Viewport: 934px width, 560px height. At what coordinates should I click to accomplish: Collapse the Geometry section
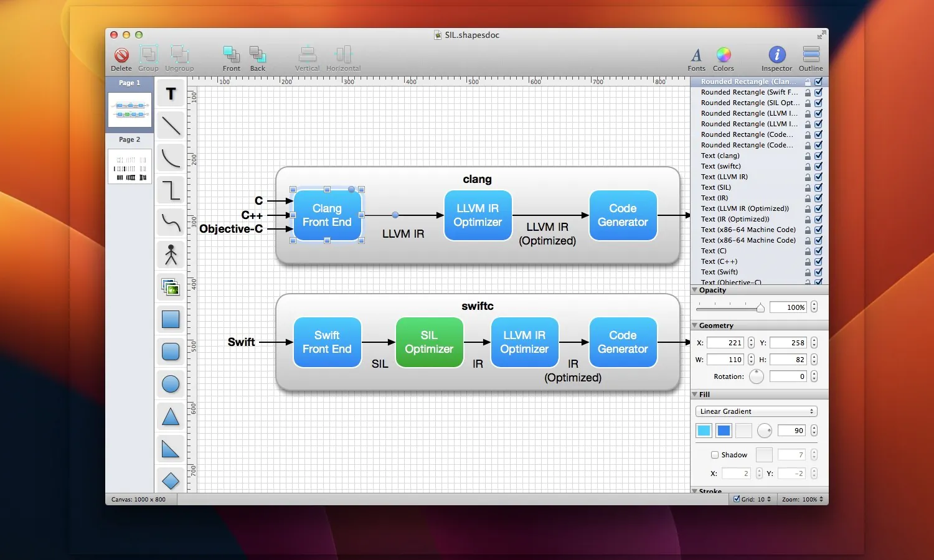(x=695, y=325)
